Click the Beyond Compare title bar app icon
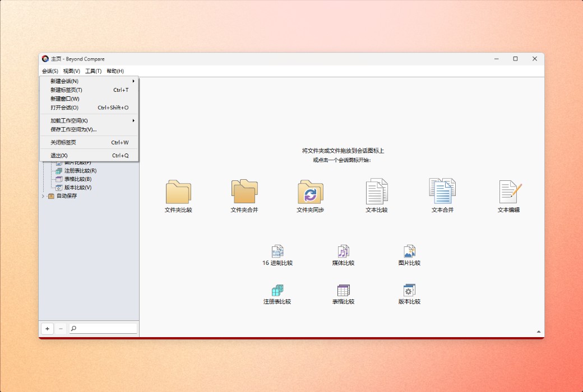This screenshot has height=392, width=583. 45,59
